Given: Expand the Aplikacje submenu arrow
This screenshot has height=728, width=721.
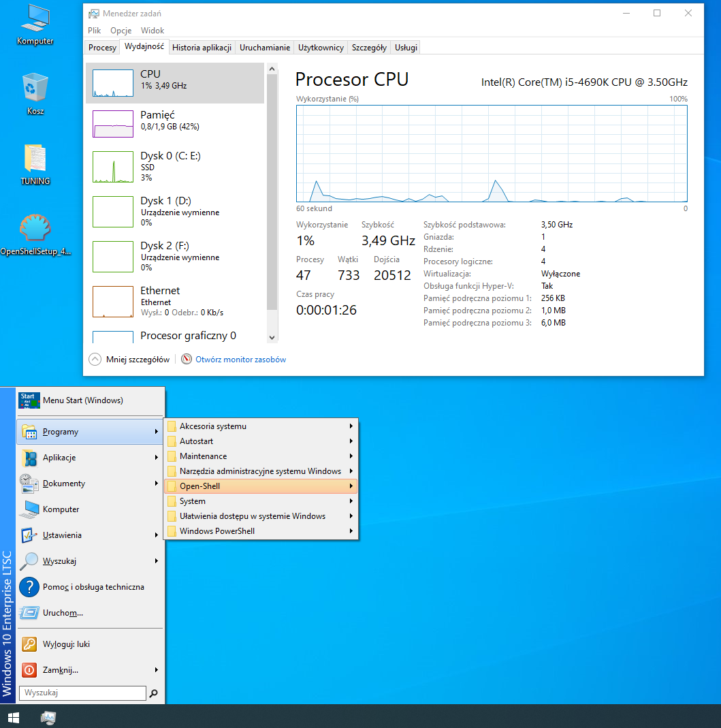Looking at the screenshot, I should (x=157, y=458).
